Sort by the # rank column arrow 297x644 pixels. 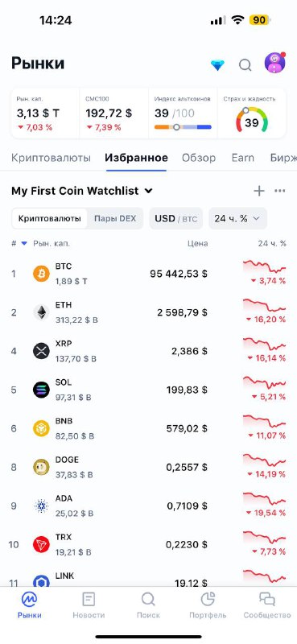(x=19, y=244)
